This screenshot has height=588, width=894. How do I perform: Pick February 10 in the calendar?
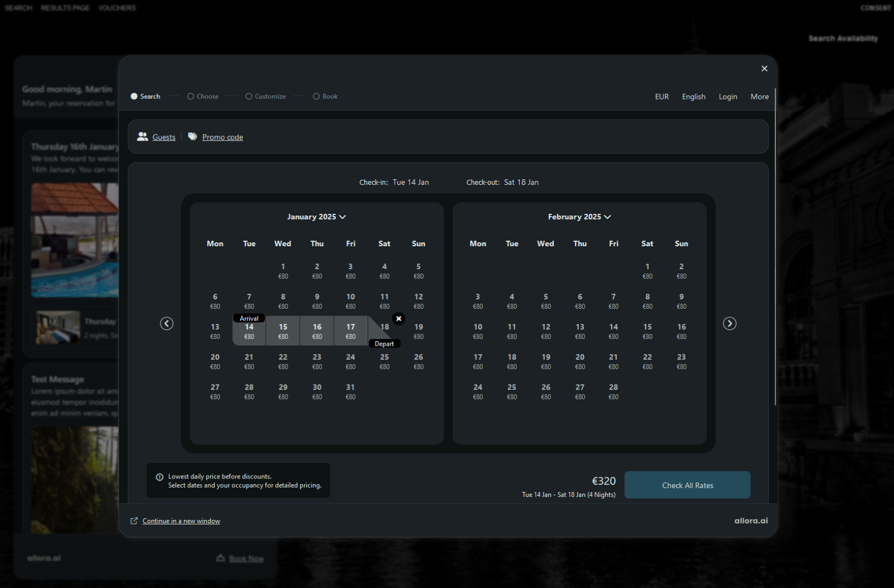tap(478, 331)
